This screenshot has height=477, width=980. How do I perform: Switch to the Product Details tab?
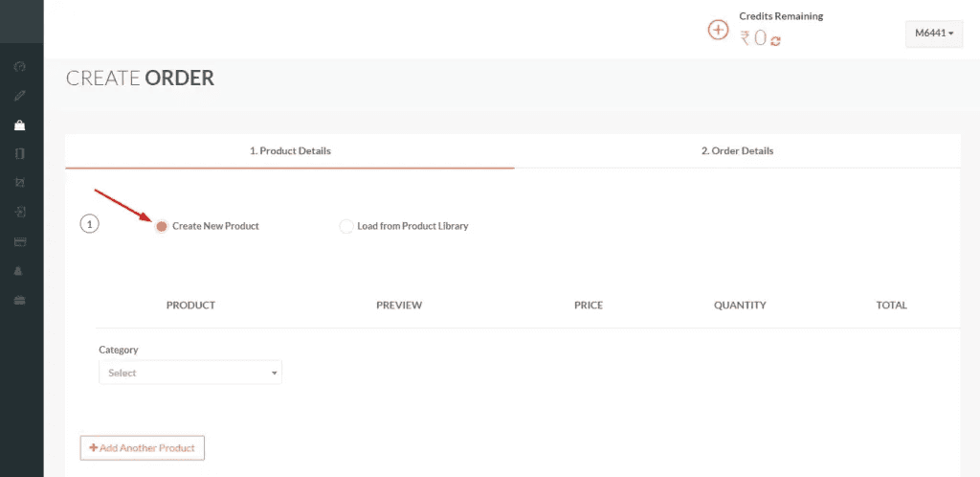tap(290, 150)
